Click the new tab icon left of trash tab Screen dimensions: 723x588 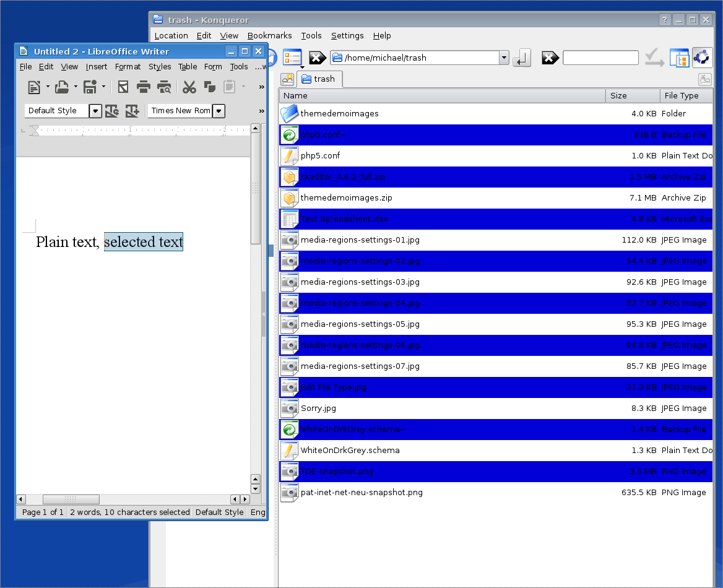tap(288, 79)
